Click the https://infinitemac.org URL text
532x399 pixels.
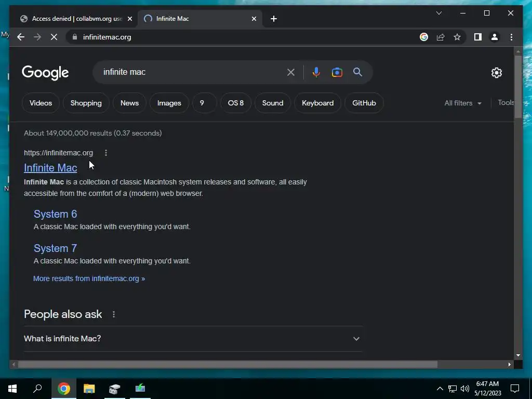click(58, 153)
